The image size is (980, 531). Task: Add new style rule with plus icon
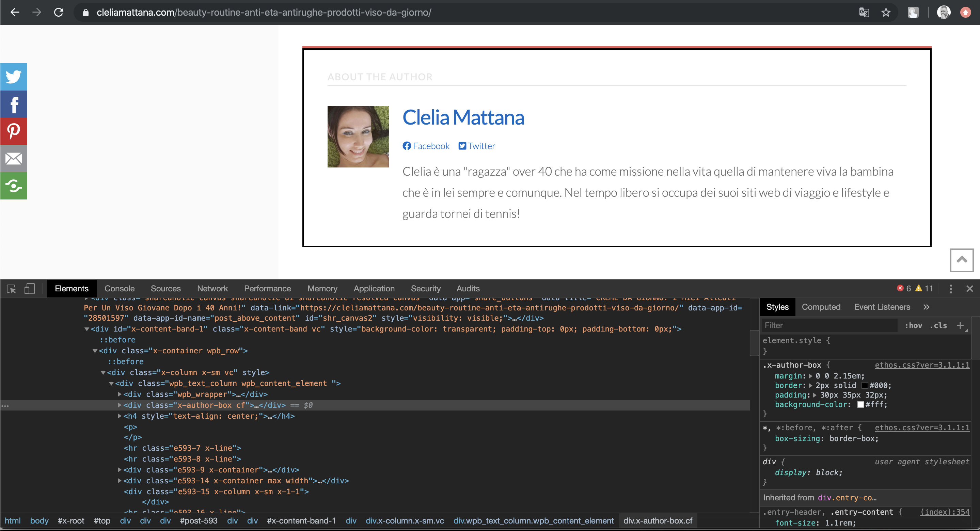pyautogui.click(x=960, y=325)
